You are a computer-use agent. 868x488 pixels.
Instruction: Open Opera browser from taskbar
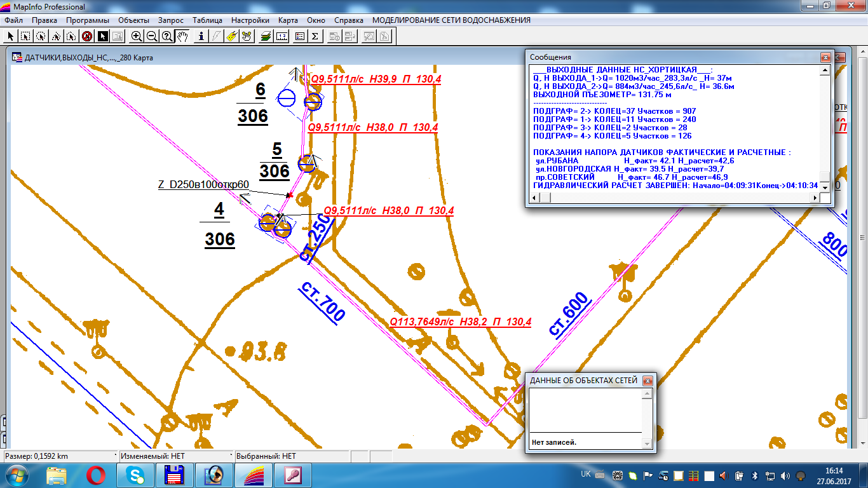(x=97, y=475)
